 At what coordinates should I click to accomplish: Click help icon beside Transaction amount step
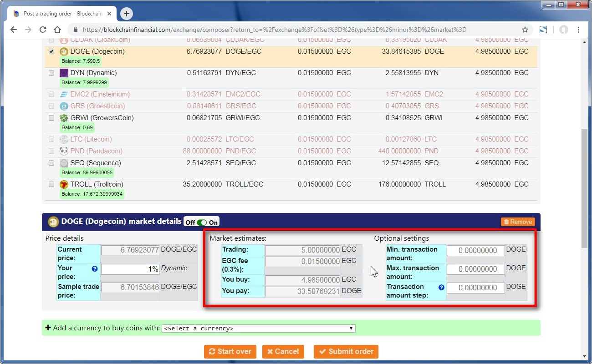click(x=441, y=288)
